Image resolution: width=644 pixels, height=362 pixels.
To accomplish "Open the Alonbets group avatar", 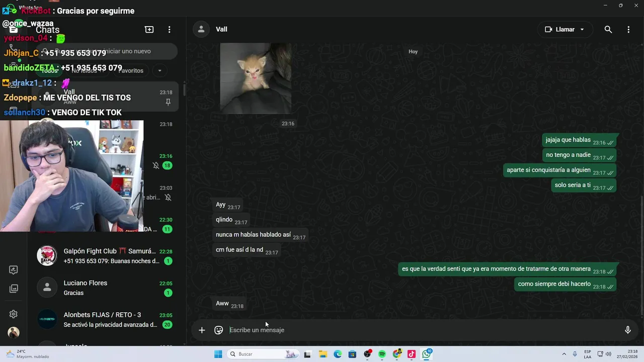I will (x=47, y=320).
